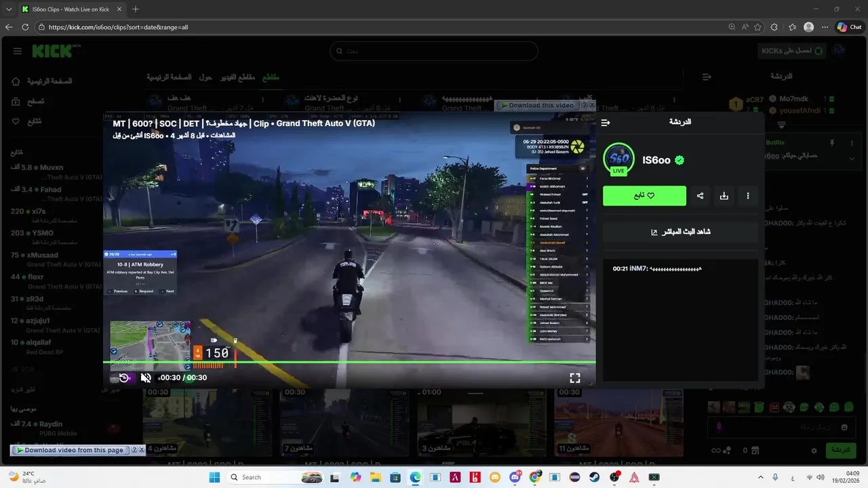The image size is (868, 488).
Task: Open the browser tab list dropdown
Action: (x=9, y=9)
